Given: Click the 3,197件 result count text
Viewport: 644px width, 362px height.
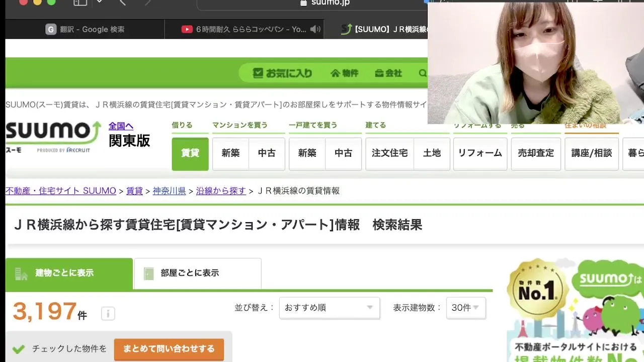Looking at the screenshot, I should 50,312.
